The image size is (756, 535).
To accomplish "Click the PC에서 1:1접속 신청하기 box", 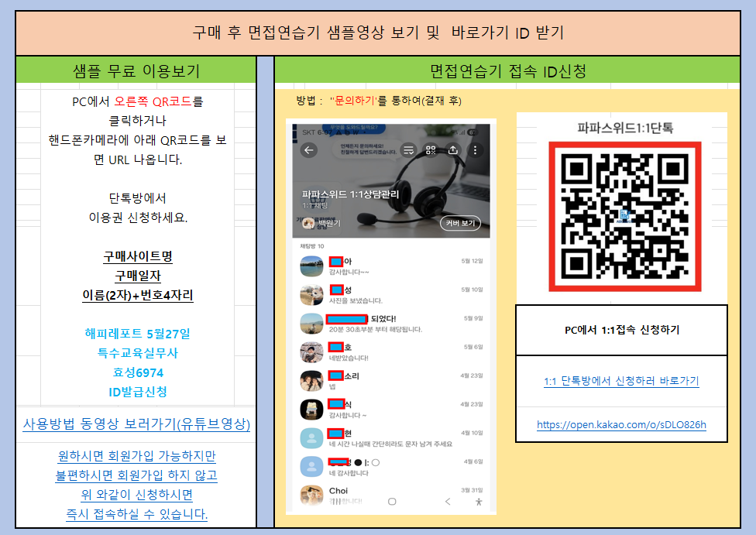I will pos(621,330).
